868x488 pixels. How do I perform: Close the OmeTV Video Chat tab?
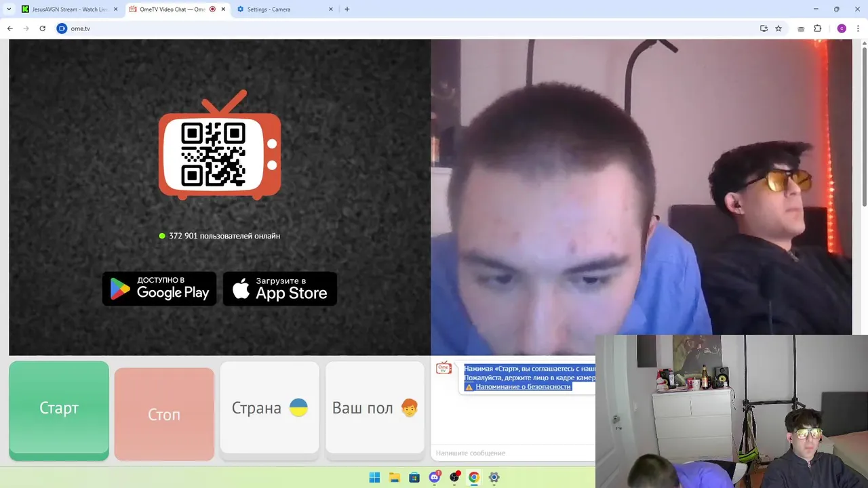point(223,9)
